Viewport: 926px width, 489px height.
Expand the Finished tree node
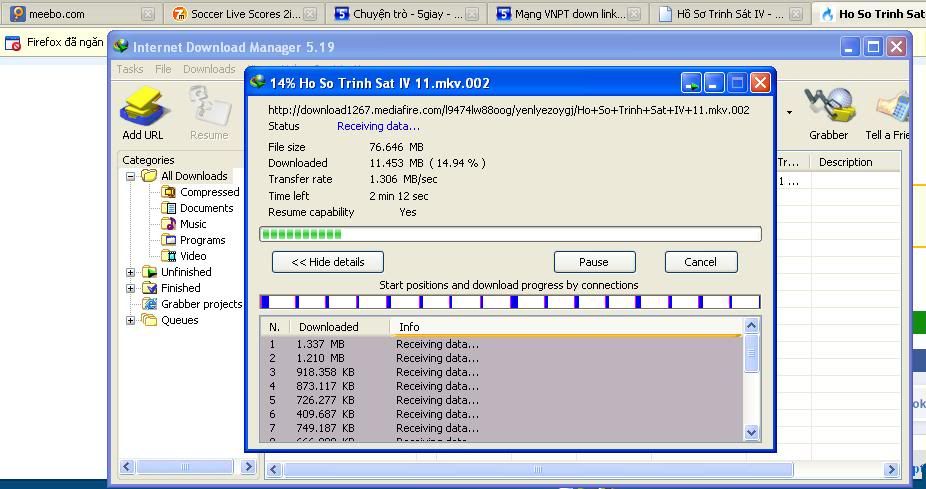[x=131, y=288]
